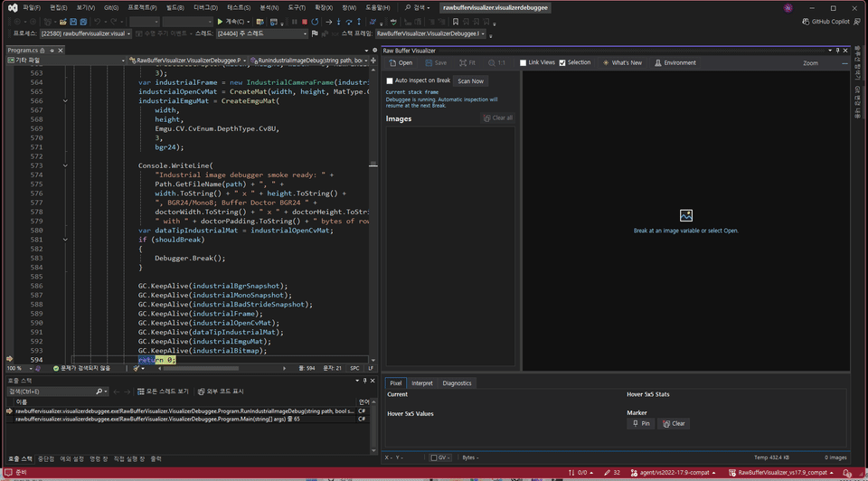Click the Pause (Break All) debug icon
This screenshot has height=481, width=868.
pos(295,22)
